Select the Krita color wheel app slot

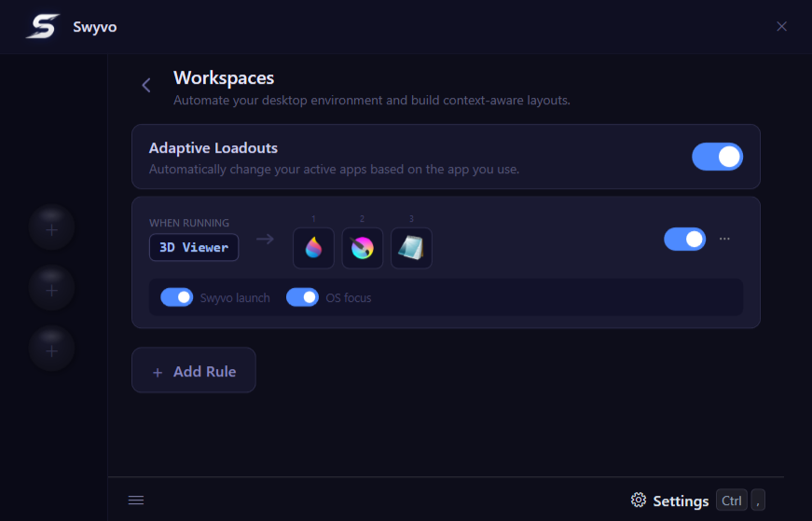point(363,248)
